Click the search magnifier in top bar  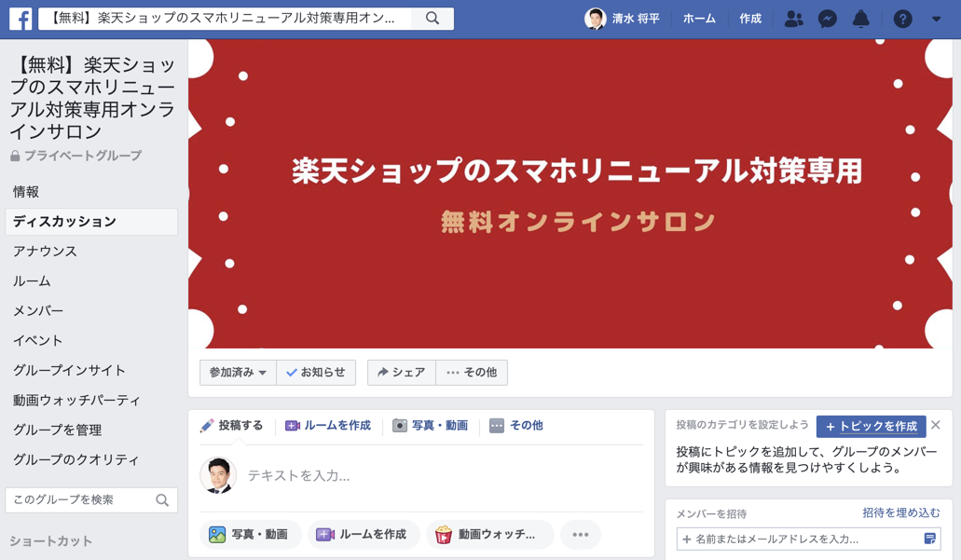(x=432, y=19)
